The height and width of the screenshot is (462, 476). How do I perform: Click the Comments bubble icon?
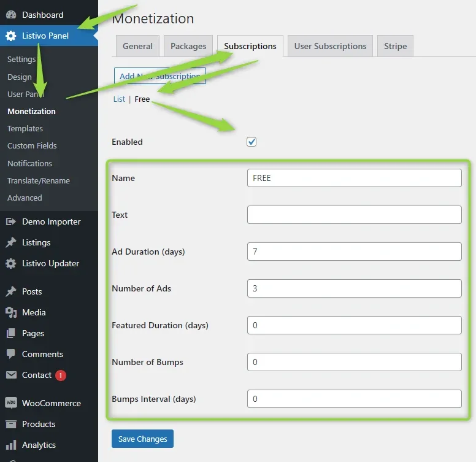11,354
